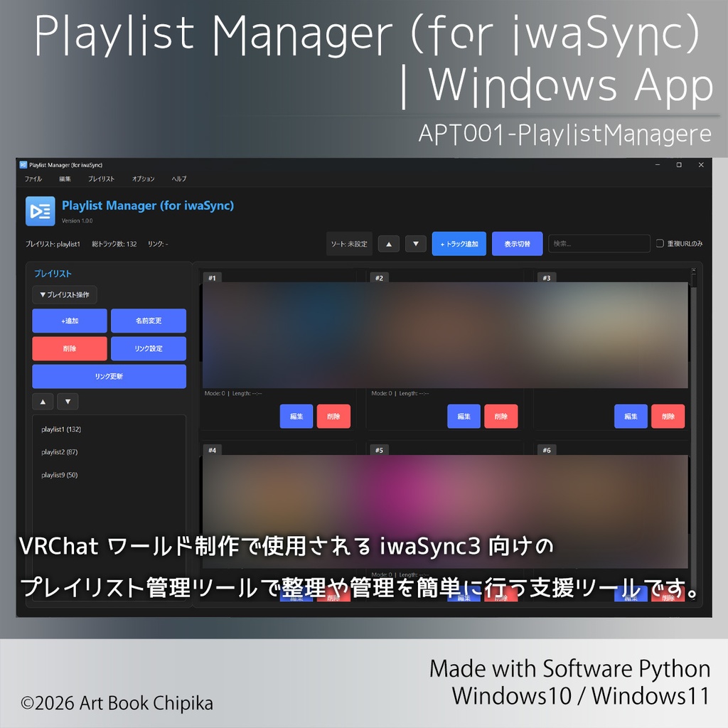
Task: Click the application icon in the title bar
Action: point(22,164)
